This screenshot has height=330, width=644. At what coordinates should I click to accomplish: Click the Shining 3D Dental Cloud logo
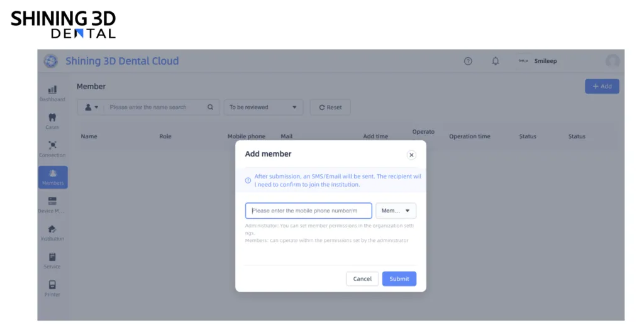click(51, 61)
